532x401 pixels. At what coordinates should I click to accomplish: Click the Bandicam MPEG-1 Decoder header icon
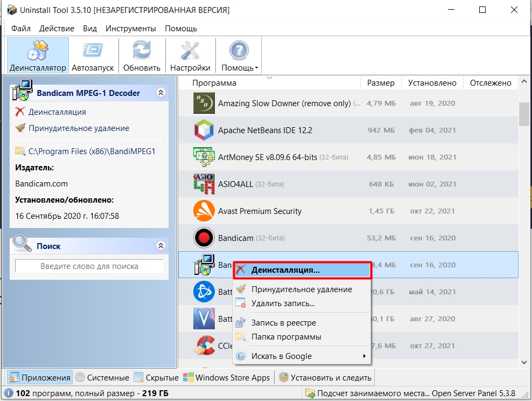(22, 91)
